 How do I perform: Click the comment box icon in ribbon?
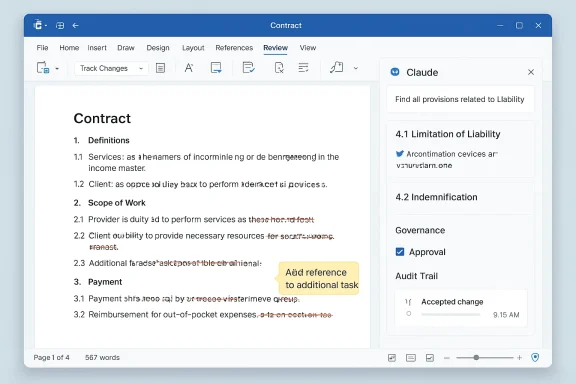216,68
